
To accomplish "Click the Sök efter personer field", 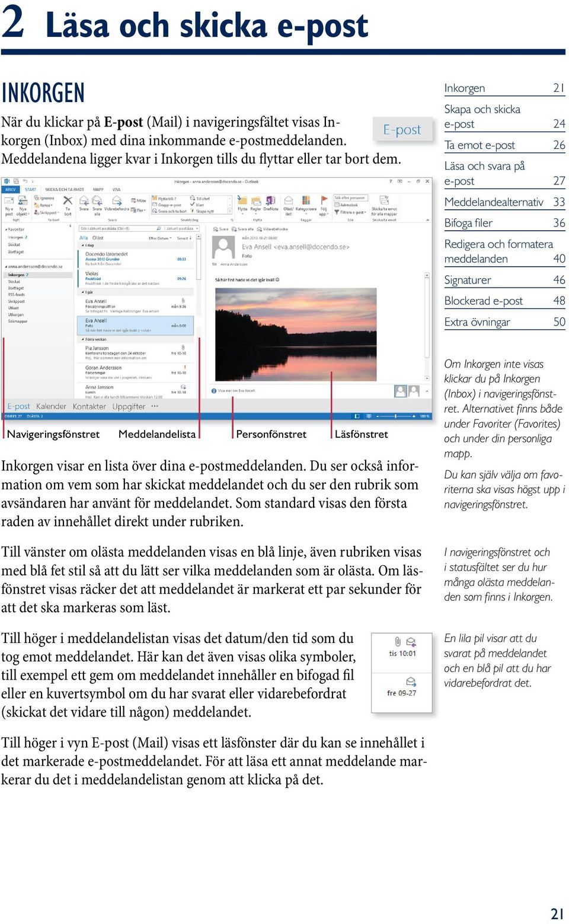I will pyautogui.click(x=350, y=198).
